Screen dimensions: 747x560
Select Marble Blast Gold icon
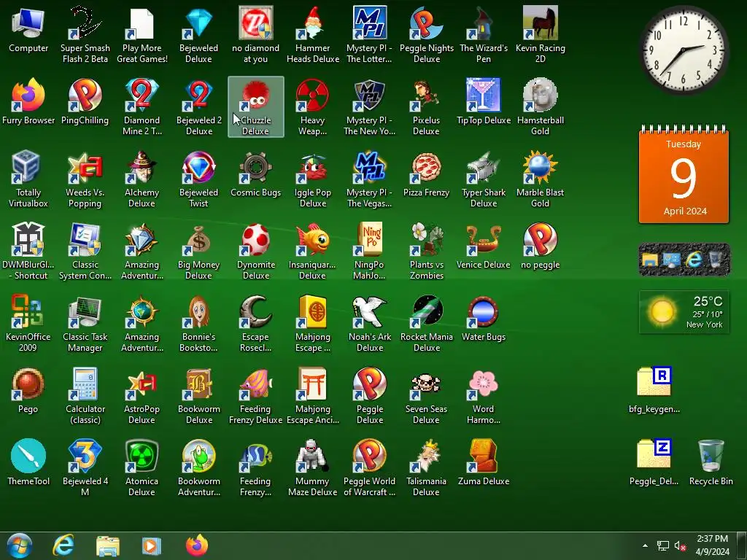[x=541, y=179]
